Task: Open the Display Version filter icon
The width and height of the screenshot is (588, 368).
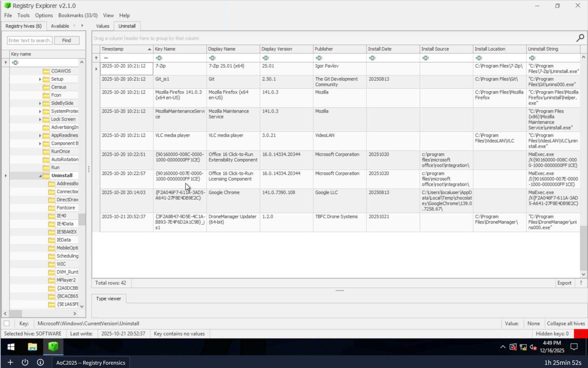Action: click(266, 58)
